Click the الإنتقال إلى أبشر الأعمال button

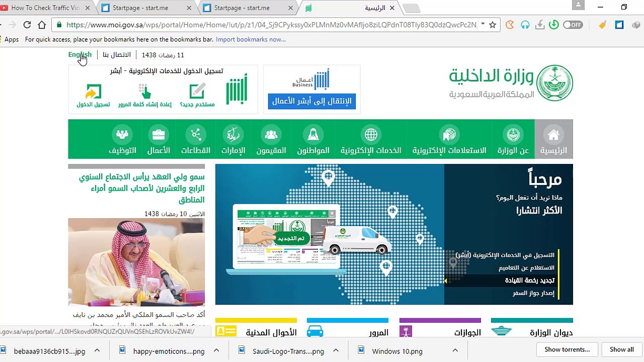(x=312, y=101)
